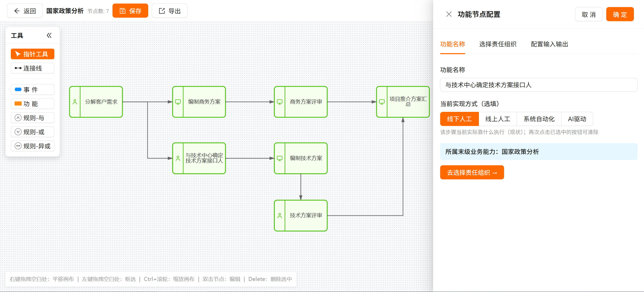
Task: Select the 系统自动化 implementation option
Action: pos(539,119)
